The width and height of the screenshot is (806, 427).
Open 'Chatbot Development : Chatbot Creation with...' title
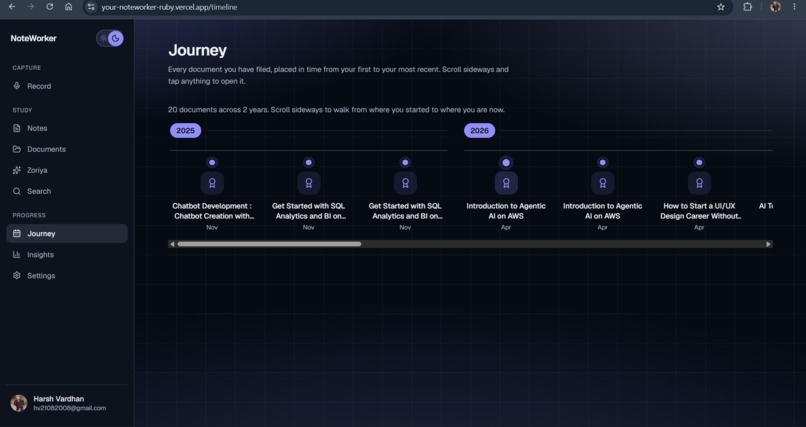pyautogui.click(x=212, y=211)
